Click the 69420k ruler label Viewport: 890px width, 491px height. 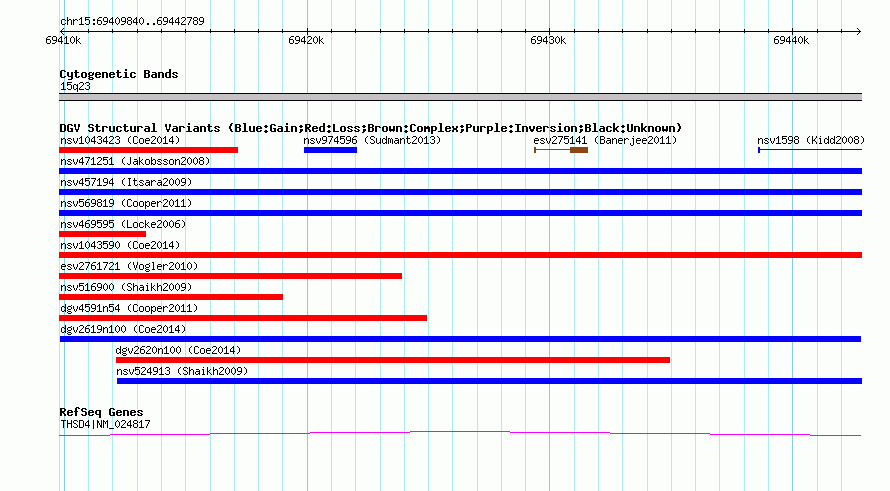click(x=306, y=40)
